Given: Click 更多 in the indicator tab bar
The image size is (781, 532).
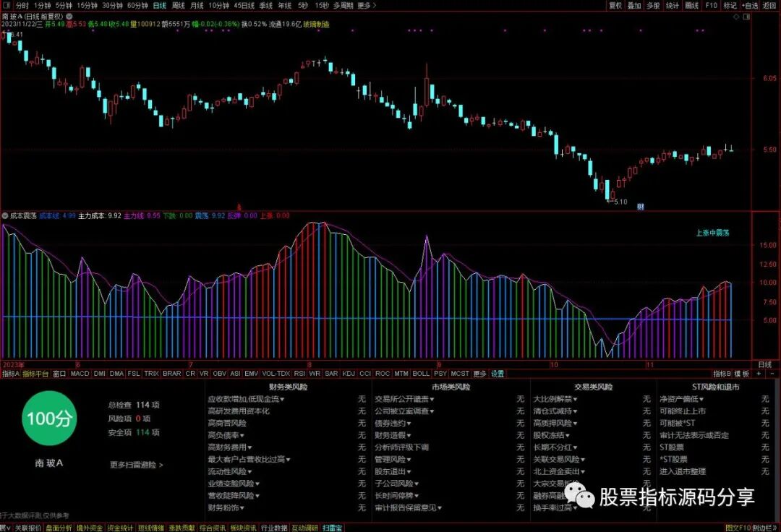Looking at the screenshot, I should click(x=479, y=374).
